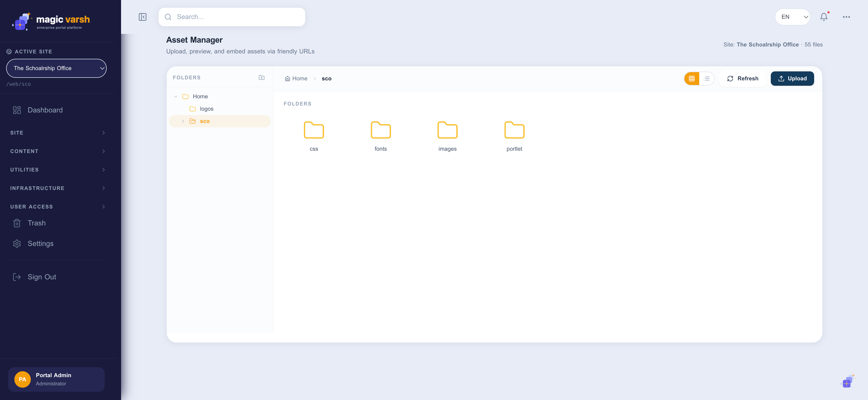Click the 'Site: The Schoalrship Office' text

tap(761, 44)
